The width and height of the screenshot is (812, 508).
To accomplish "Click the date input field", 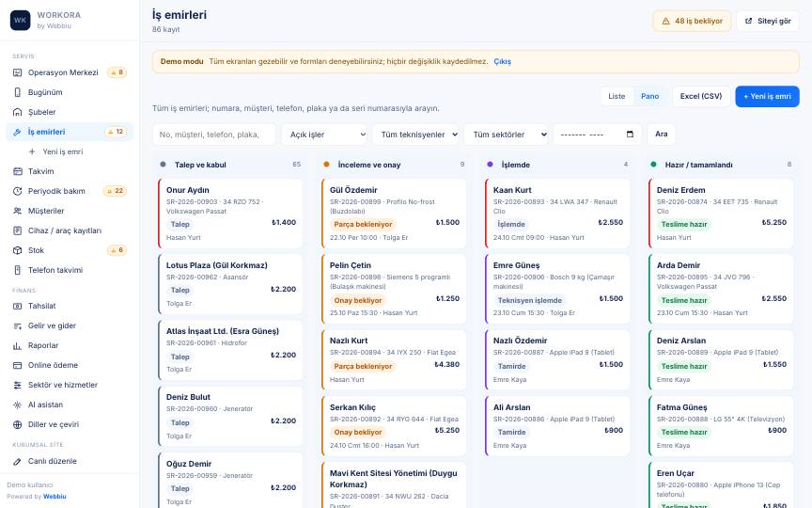I will pyautogui.click(x=597, y=135).
